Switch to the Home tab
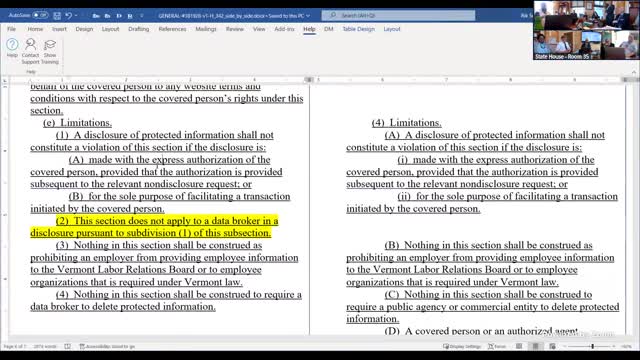 tap(35, 29)
